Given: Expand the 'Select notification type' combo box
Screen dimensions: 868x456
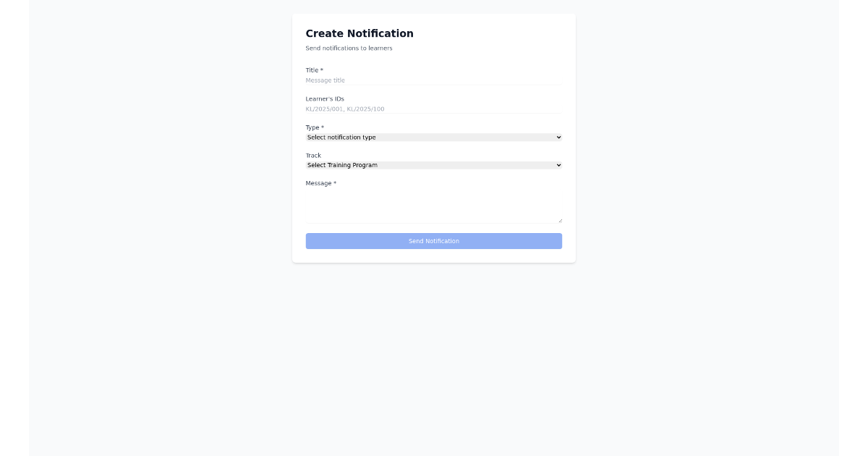Looking at the screenshot, I should (x=433, y=137).
